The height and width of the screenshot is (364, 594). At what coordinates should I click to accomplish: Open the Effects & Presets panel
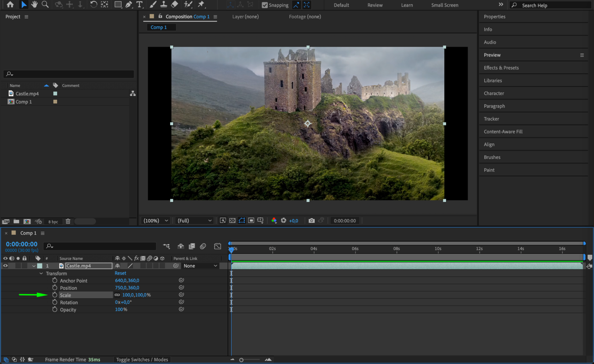point(501,68)
